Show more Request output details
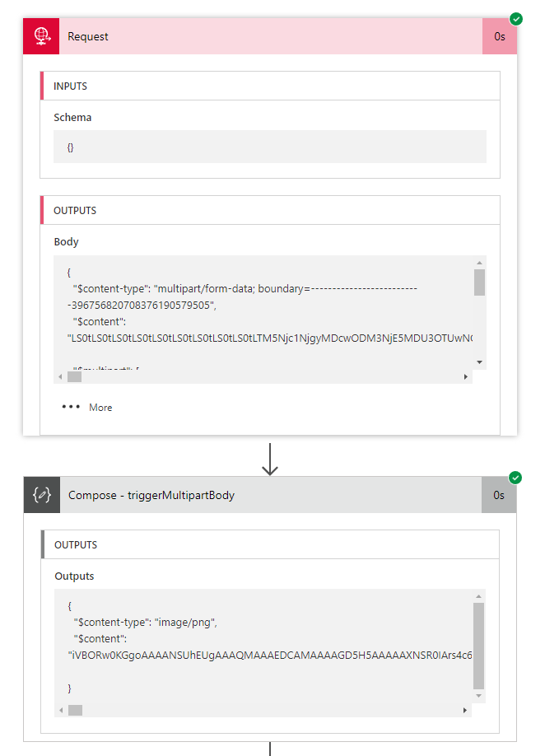Image resolution: width=545 pixels, height=756 pixels. click(x=100, y=408)
